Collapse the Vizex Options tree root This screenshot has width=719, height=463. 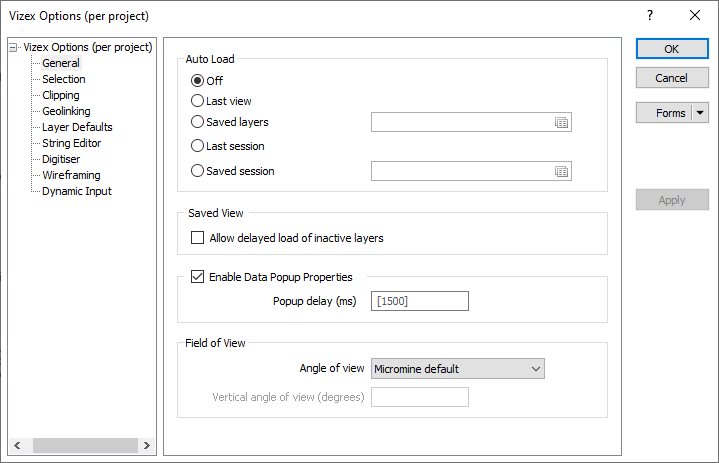tap(13, 47)
